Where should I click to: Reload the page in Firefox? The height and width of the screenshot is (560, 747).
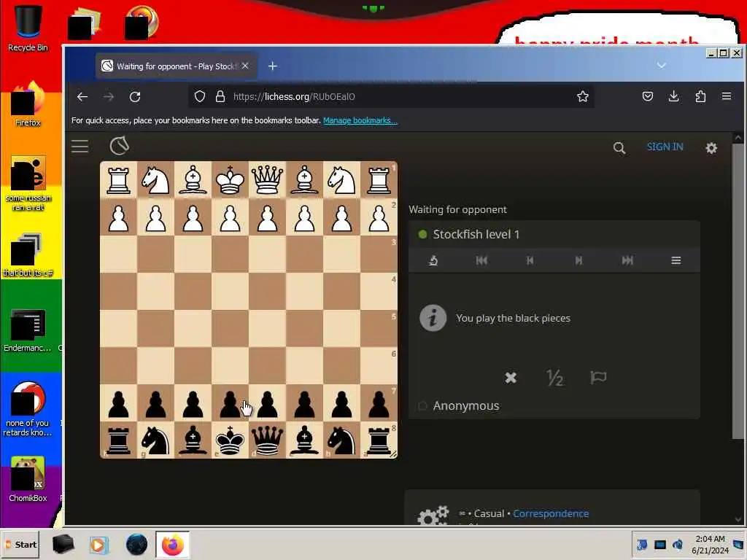tap(135, 97)
